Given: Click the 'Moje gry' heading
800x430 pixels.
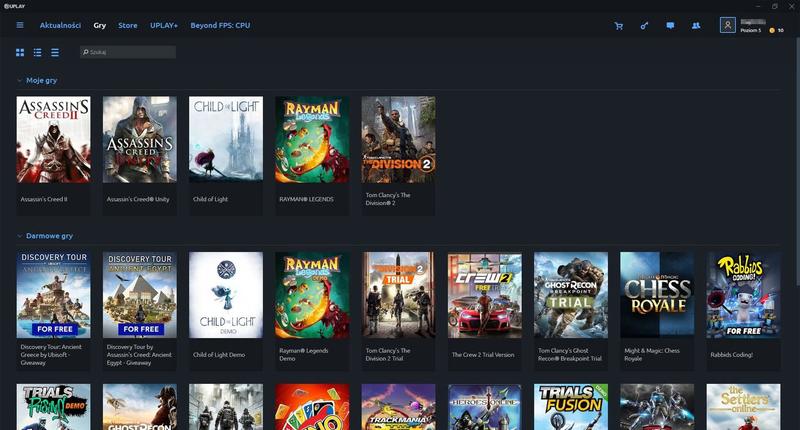Looking at the screenshot, I should [x=42, y=80].
